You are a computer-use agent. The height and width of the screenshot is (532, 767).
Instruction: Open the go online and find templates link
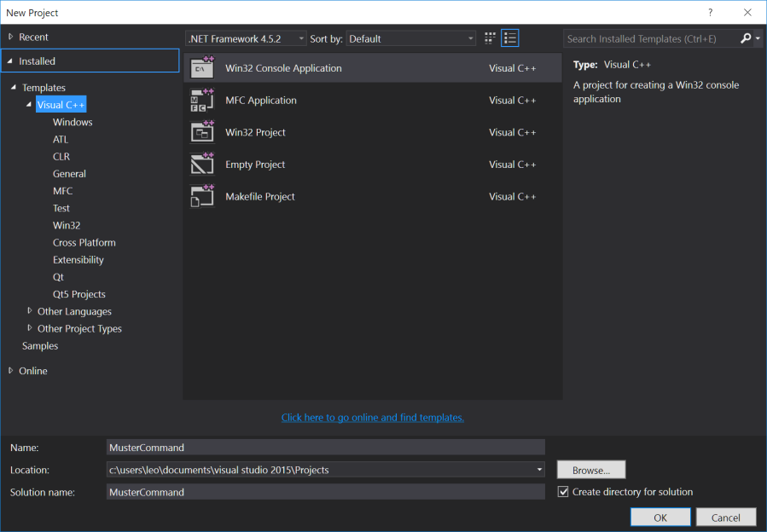pos(372,418)
